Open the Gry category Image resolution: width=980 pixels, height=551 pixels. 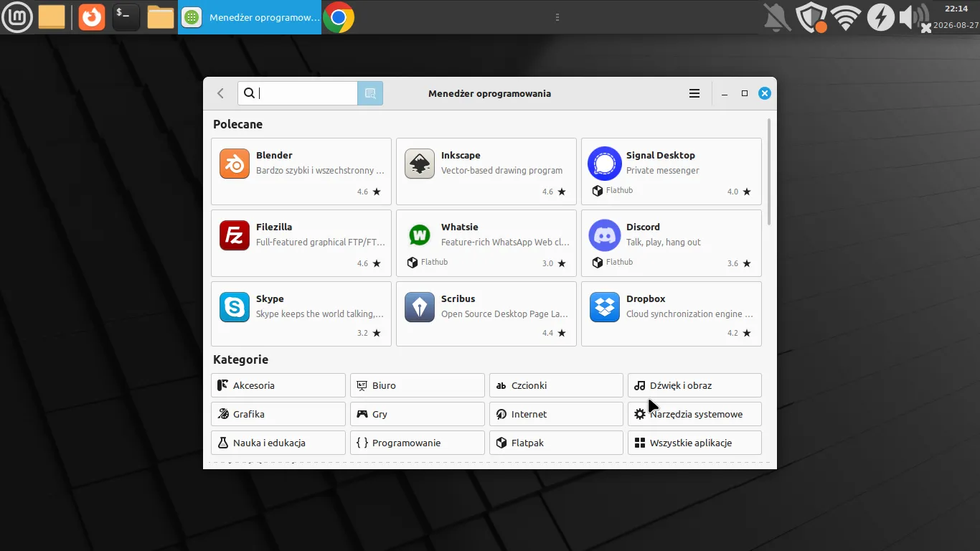click(418, 414)
